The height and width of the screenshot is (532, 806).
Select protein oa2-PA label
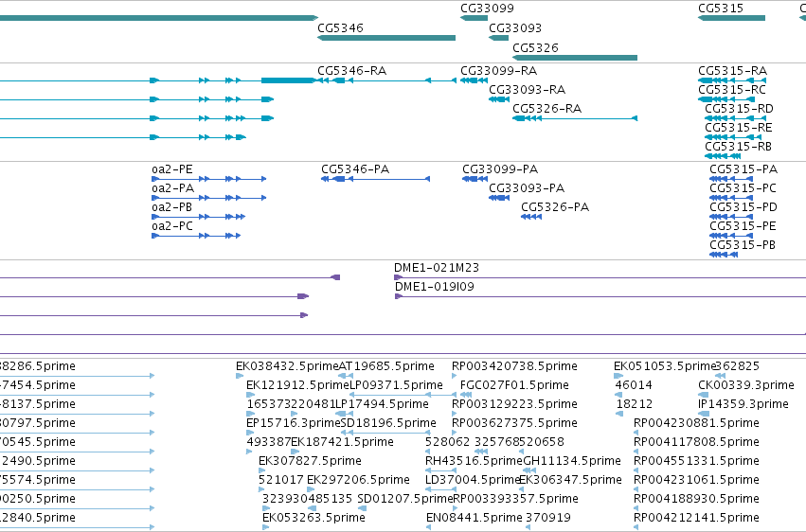coord(172,188)
